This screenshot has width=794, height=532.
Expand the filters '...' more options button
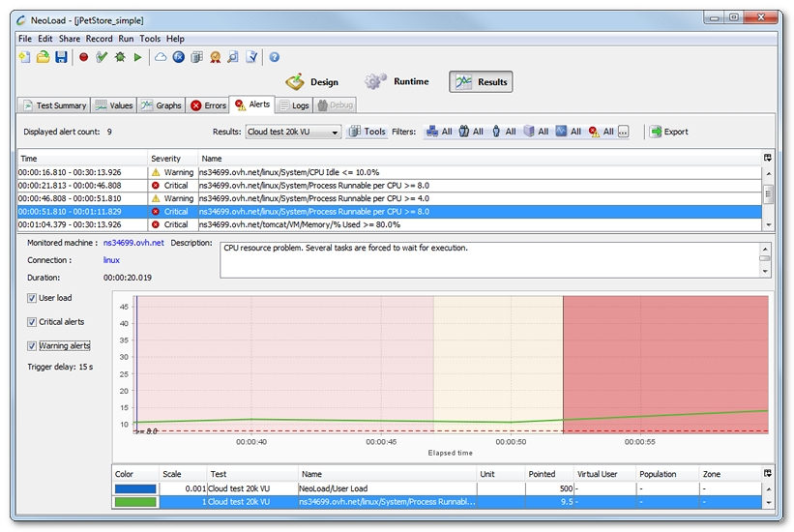click(623, 132)
